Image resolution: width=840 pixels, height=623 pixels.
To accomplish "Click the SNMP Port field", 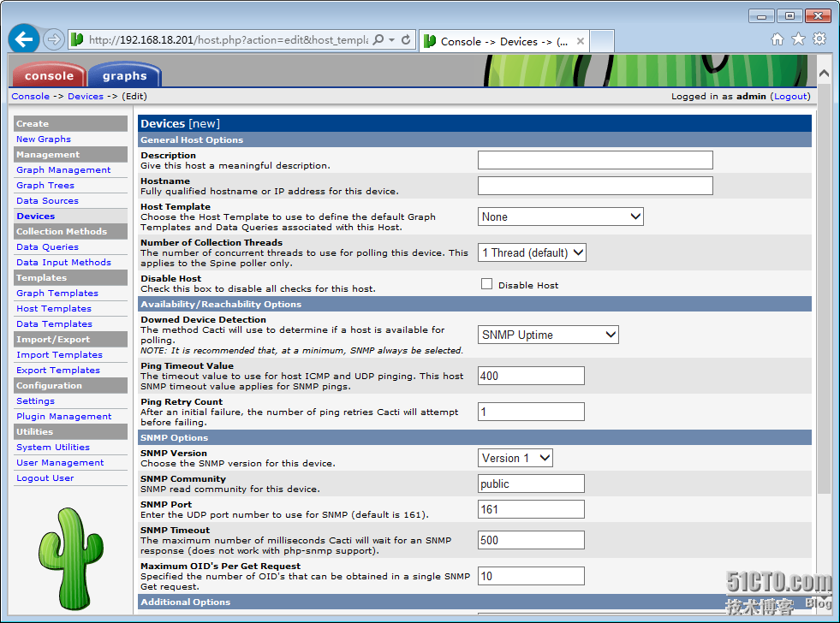I will coord(531,509).
